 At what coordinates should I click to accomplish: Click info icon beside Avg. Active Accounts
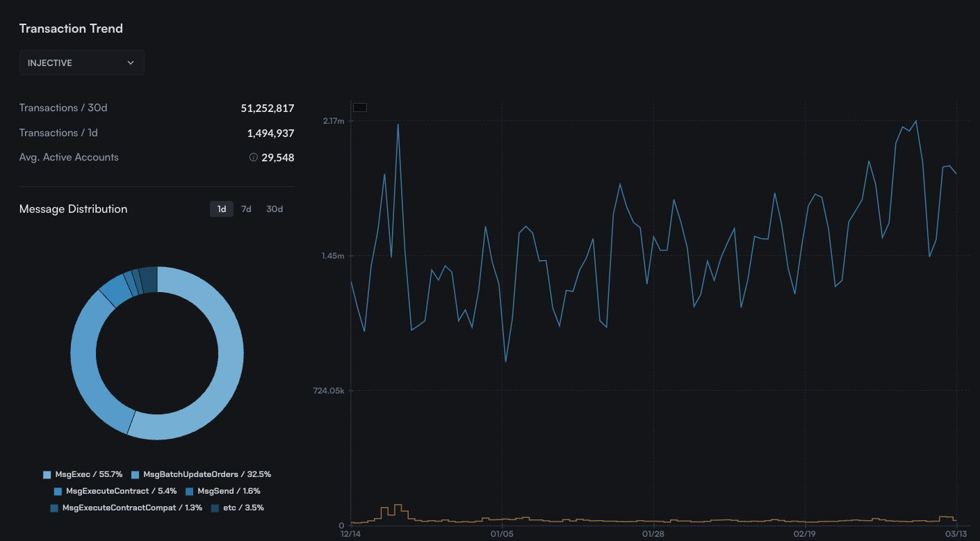pyautogui.click(x=254, y=158)
